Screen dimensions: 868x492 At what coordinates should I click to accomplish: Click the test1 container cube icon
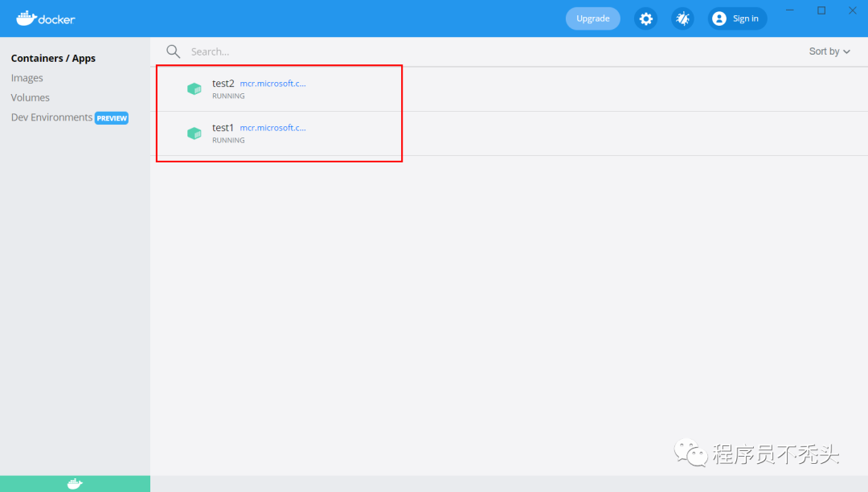[x=194, y=133]
